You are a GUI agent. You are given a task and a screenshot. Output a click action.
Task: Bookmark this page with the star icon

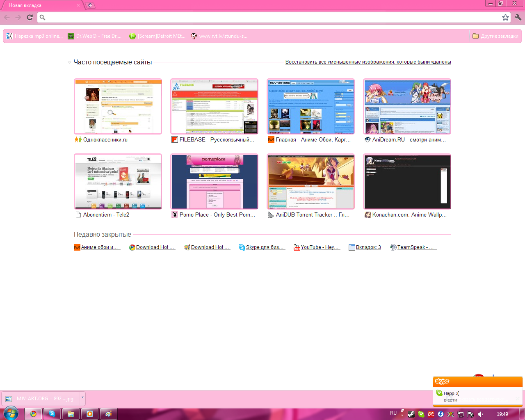pos(505,17)
